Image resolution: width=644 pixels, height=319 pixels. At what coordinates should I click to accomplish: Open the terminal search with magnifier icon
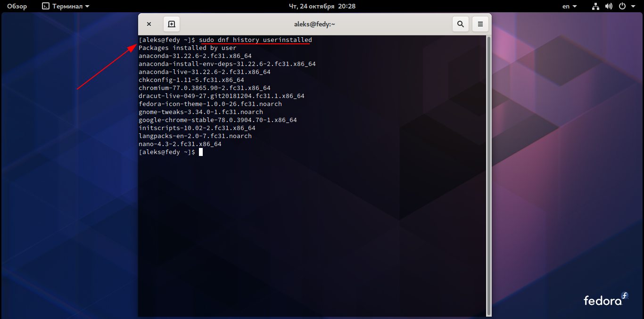coord(461,24)
